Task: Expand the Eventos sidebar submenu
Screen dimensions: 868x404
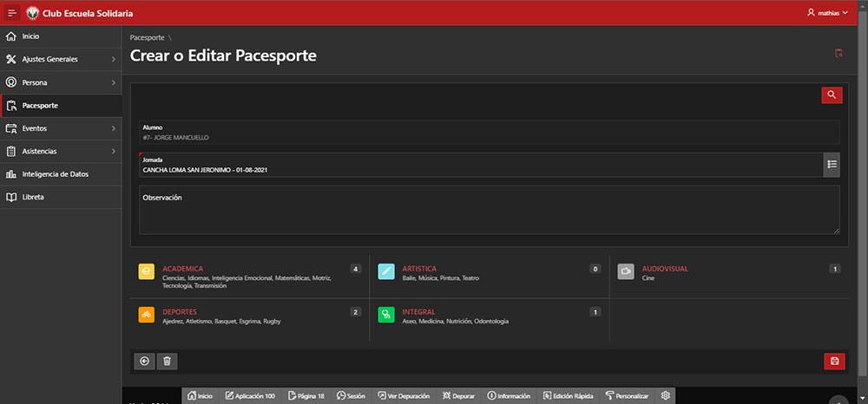Action: (x=61, y=128)
